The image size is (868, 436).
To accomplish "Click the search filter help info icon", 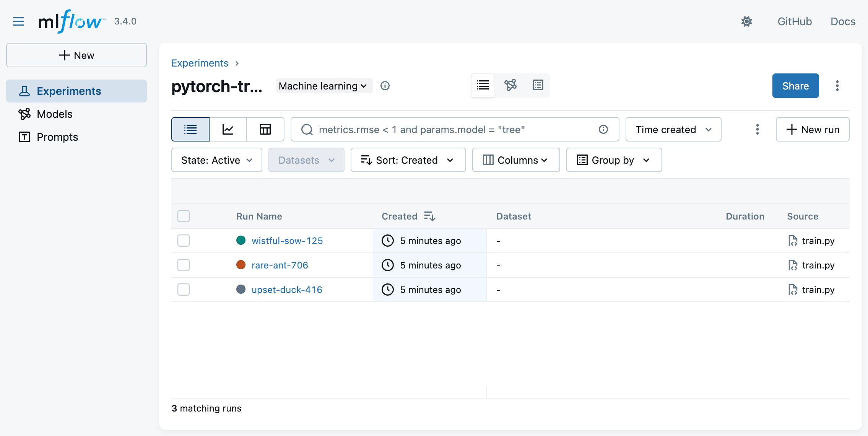I will point(603,129).
